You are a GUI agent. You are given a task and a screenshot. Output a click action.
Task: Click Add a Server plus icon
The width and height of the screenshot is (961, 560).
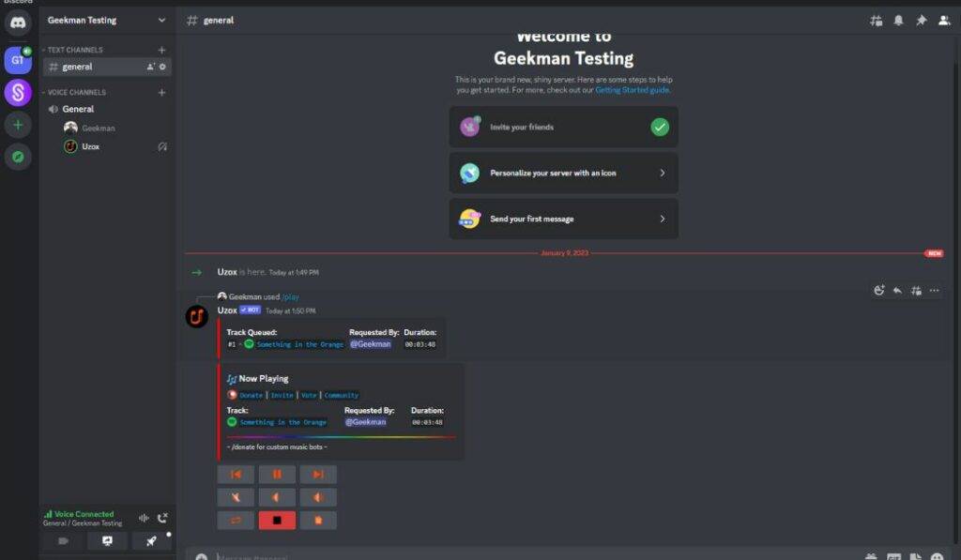18,125
